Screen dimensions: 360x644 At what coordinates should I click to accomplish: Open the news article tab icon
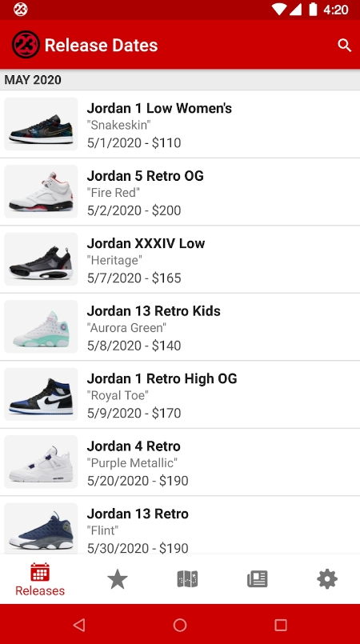tap(258, 579)
